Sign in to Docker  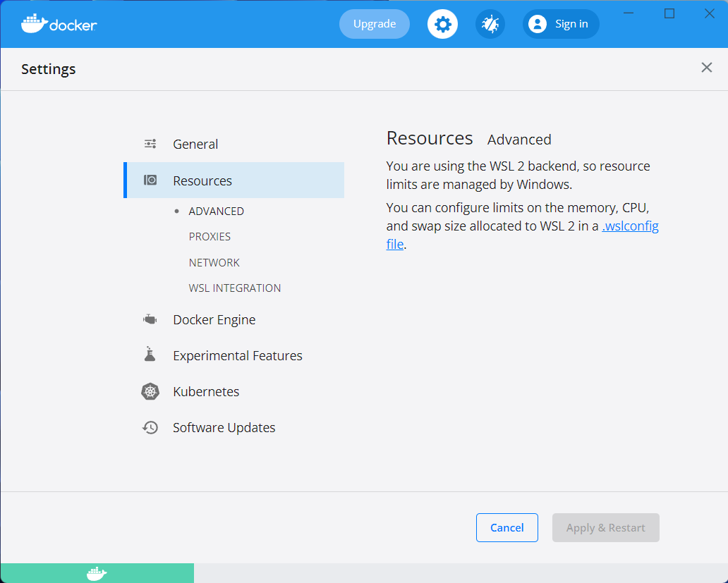[x=561, y=23]
